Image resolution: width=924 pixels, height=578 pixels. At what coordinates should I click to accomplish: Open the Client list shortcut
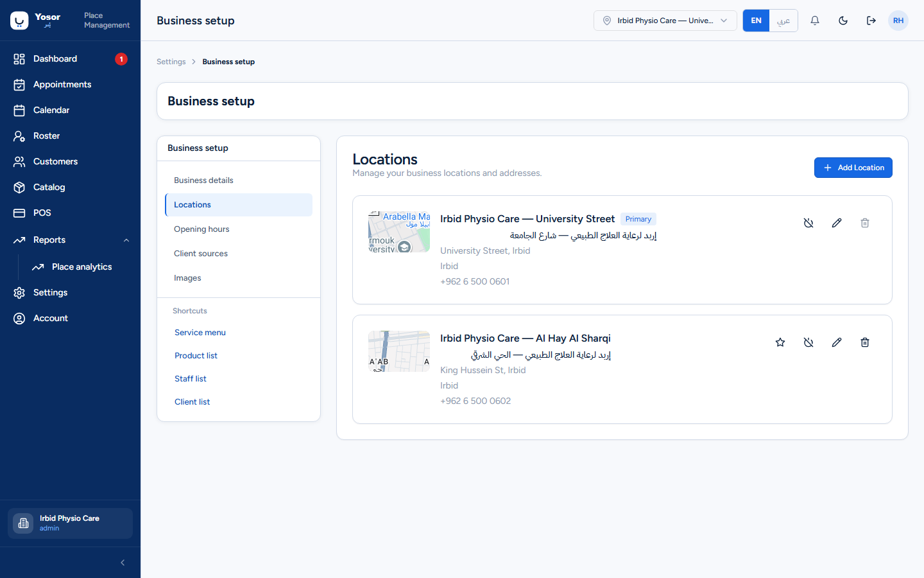pos(193,402)
